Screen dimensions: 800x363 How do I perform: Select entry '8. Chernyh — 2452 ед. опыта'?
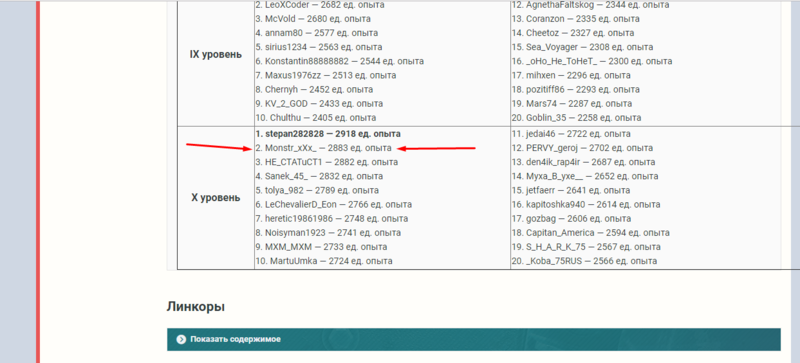(x=314, y=90)
